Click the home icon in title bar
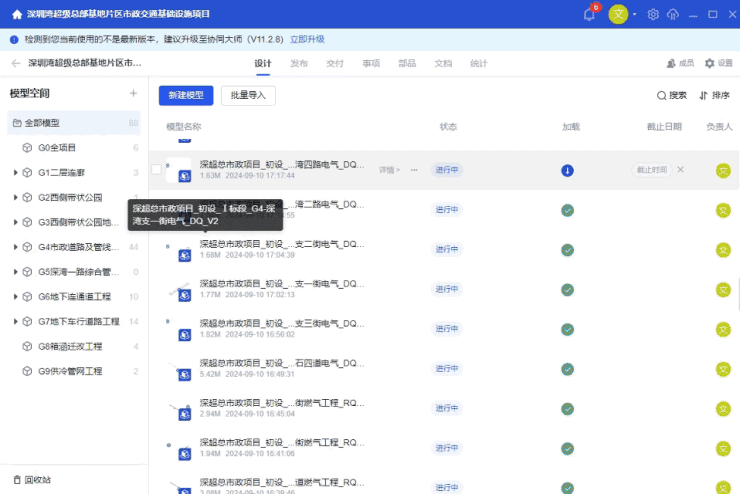This screenshot has height=494, width=740. pos(17,14)
